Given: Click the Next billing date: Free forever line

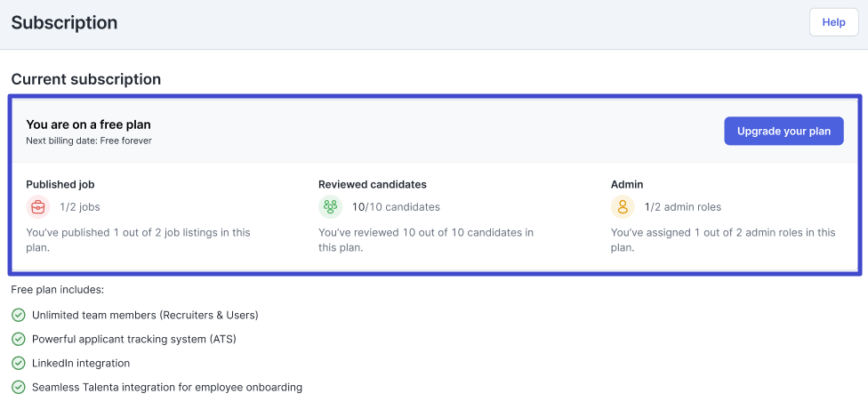Looking at the screenshot, I should point(89,141).
